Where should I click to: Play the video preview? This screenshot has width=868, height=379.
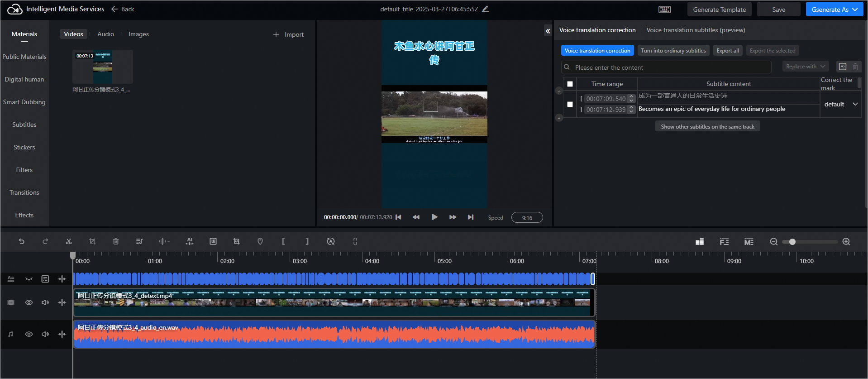(x=434, y=217)
